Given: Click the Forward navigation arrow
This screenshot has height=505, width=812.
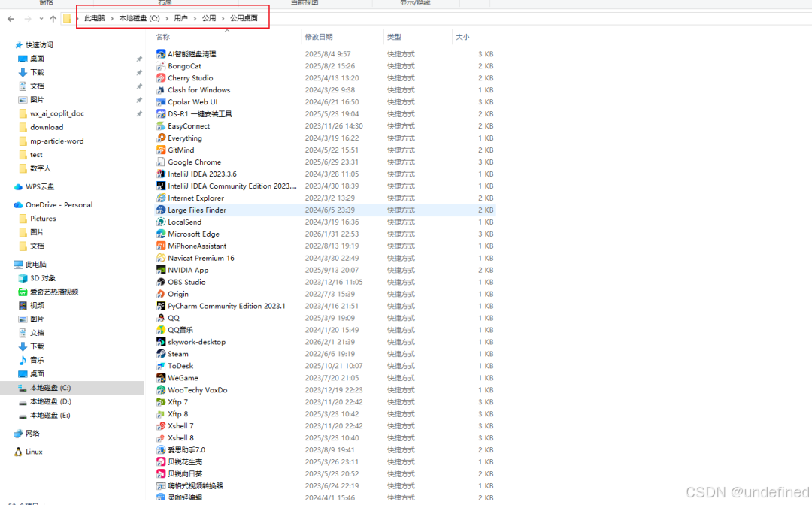Looking at the screenshot, I should coord(28,19).
